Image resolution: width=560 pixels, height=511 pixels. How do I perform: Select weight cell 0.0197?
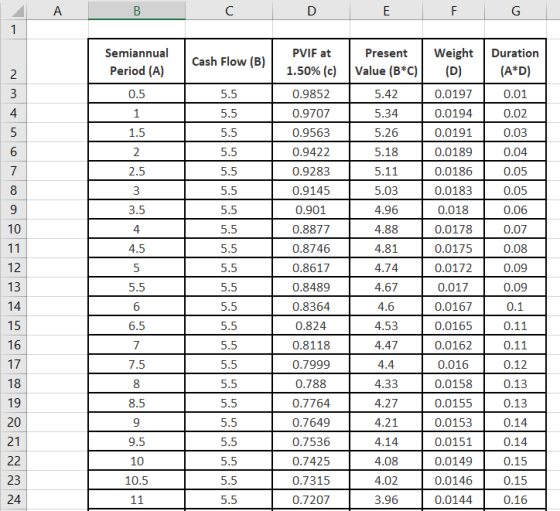(x=453, y=94)
